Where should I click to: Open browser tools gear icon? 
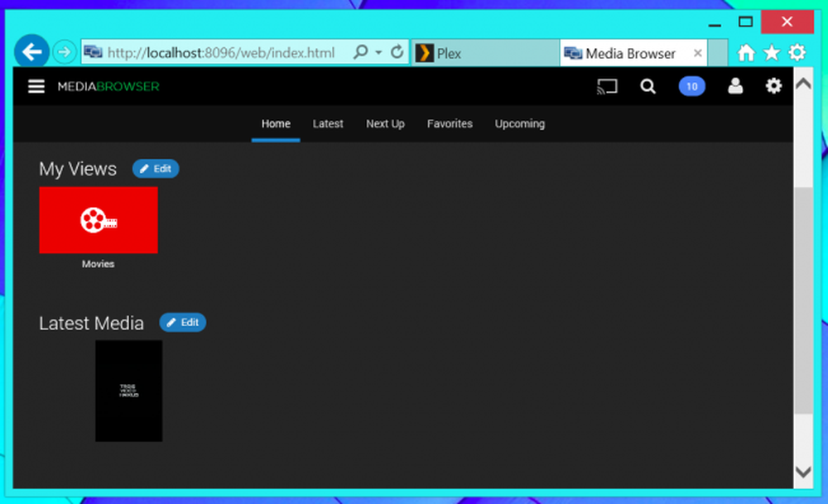(x=797, y=53)
